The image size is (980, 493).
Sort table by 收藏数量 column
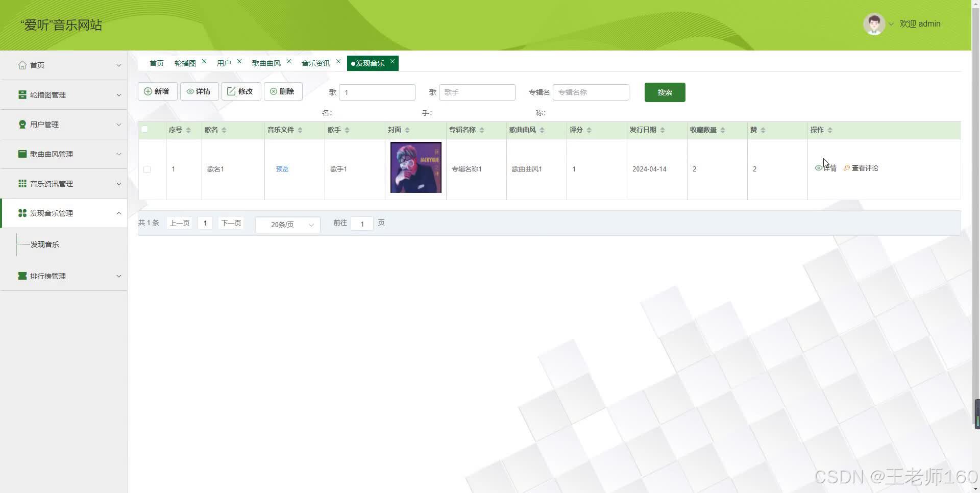723,130
